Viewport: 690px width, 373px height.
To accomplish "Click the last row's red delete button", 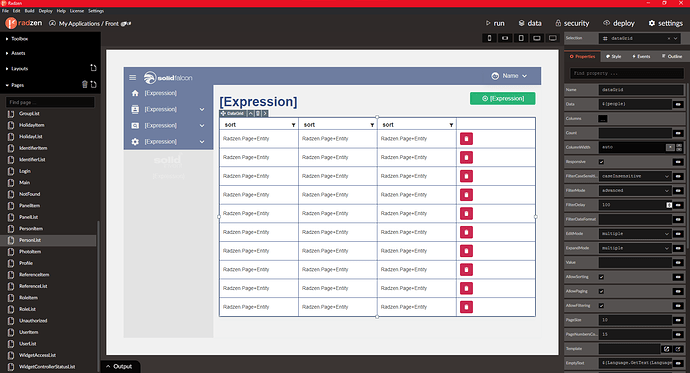I will coord(466,307).
